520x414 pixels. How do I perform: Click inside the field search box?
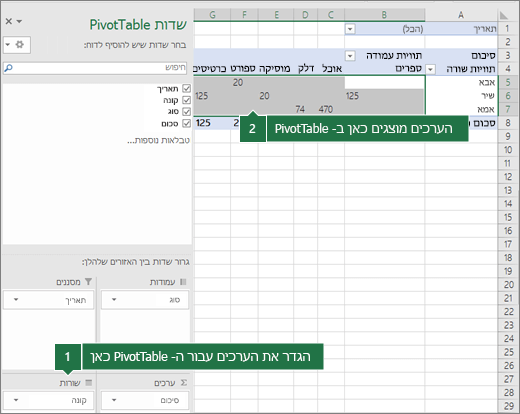pyautogui.click(x=95, y=68)
